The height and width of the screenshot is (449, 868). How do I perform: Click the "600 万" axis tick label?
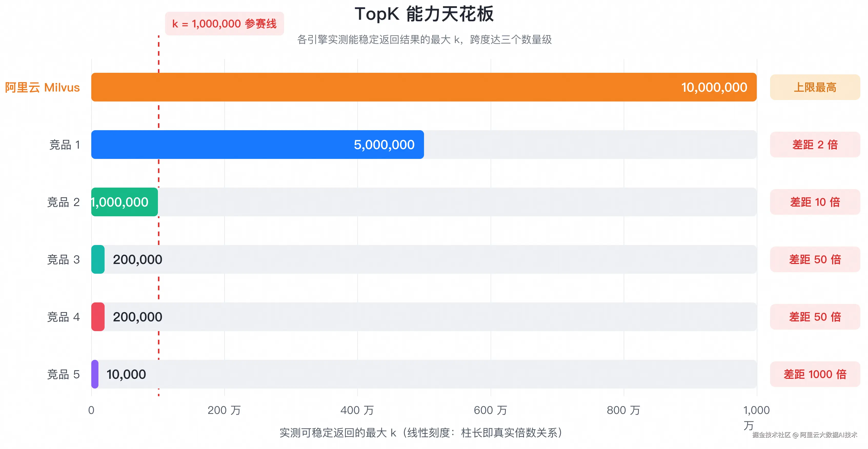coord(490,410)
